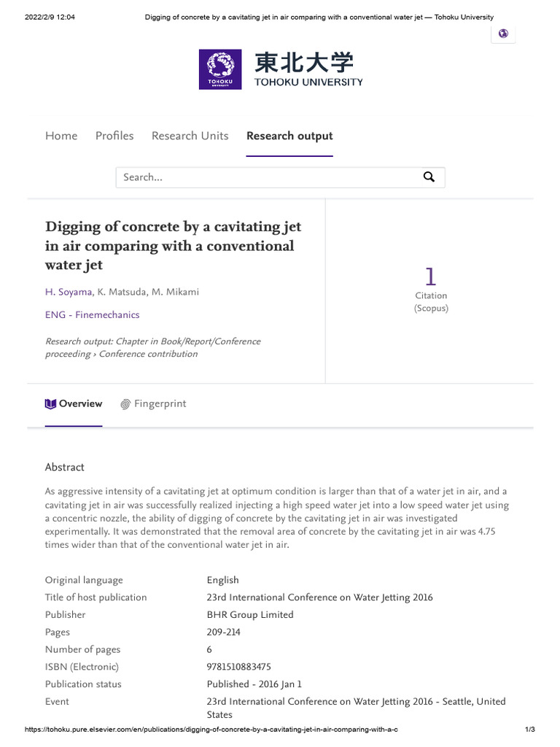Viewport: 560px width, 747px height.
Task: Go to Research Units section
Action: click(190, 136)
